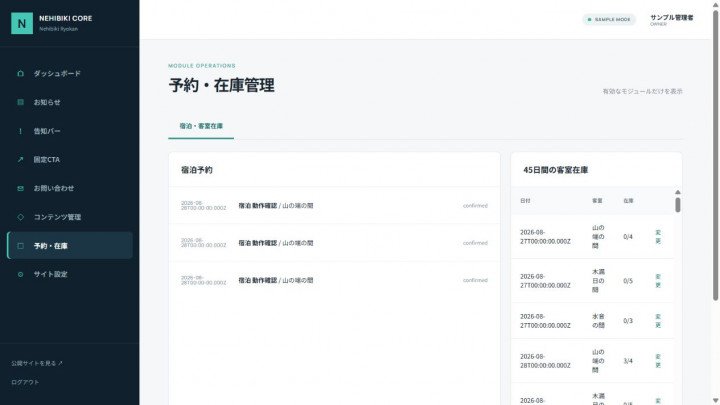Click the inventory table scroll-up arrow
Viewport: 720px width, 405px height.
coord(678,192)
